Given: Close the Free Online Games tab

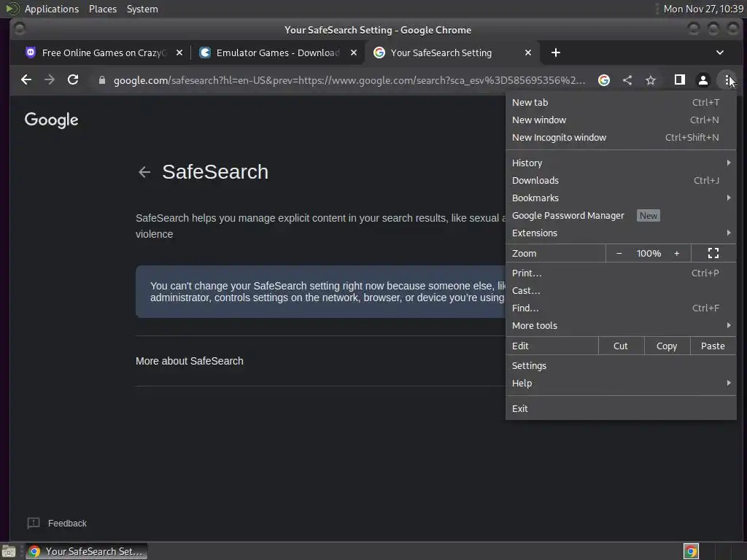Looking at the screenshot, I should (179, 52).
